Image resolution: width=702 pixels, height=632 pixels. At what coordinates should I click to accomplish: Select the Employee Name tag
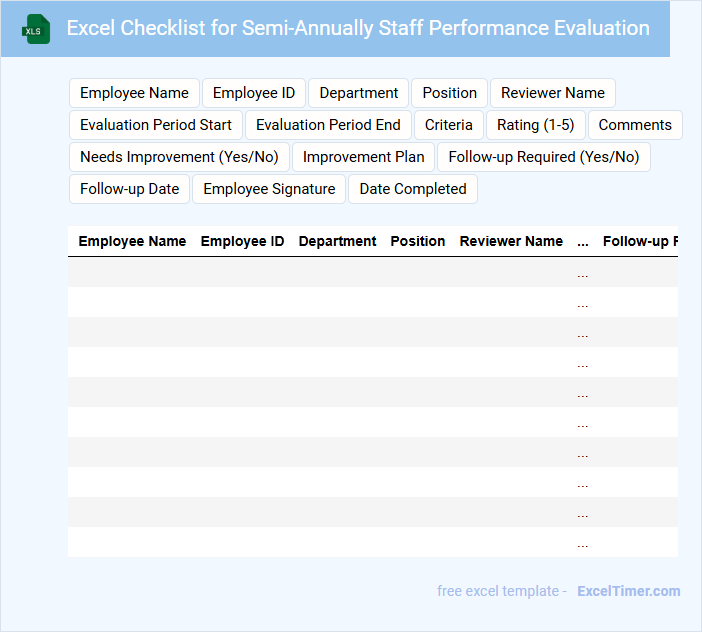point(134,93)
